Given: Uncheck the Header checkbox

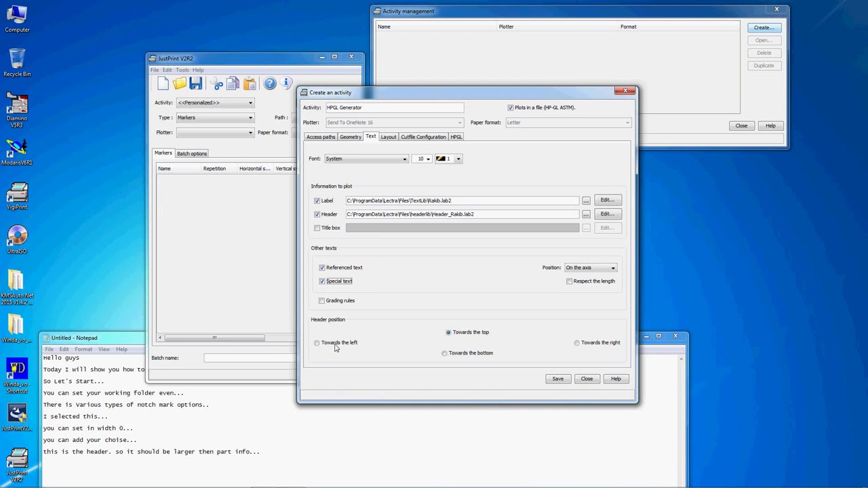Looking at the screenshot, I should point(317,214).
